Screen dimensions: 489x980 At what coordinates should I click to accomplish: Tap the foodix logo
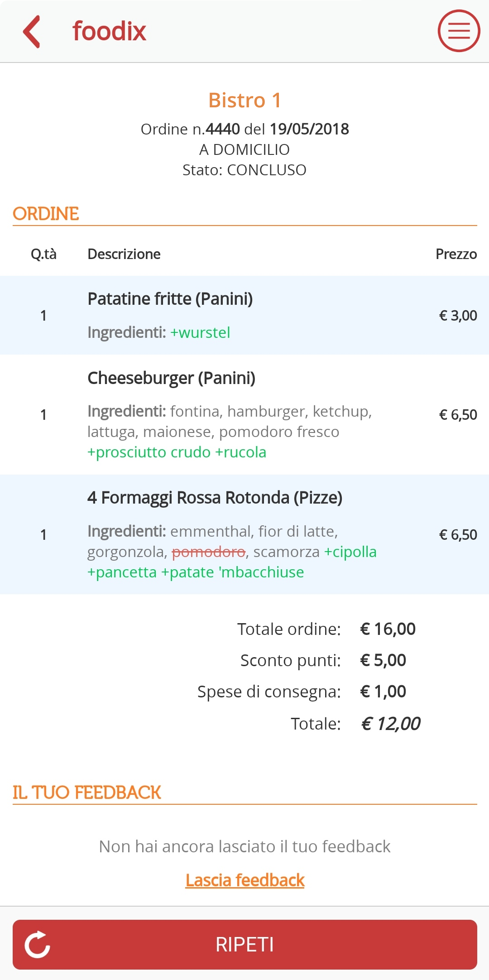pos(109,31)
